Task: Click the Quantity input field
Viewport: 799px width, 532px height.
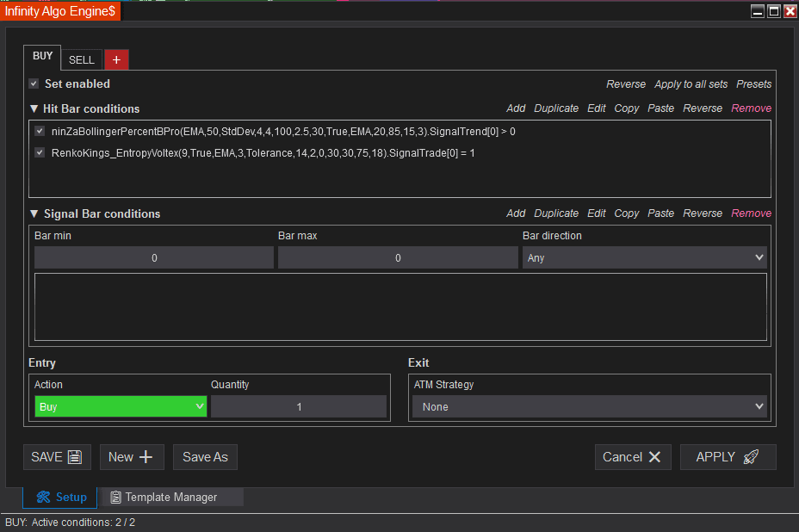Action: (299, 406)
